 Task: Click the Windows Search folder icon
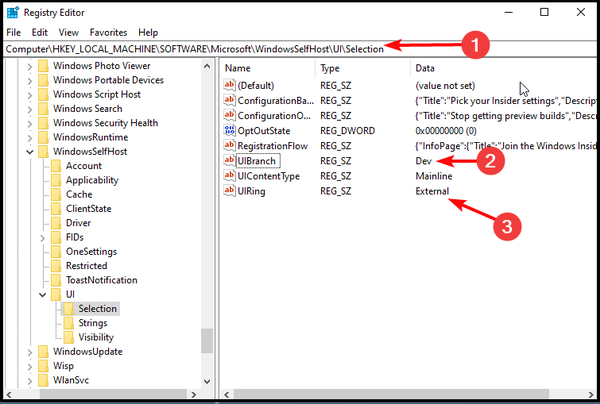click(42, 109)
